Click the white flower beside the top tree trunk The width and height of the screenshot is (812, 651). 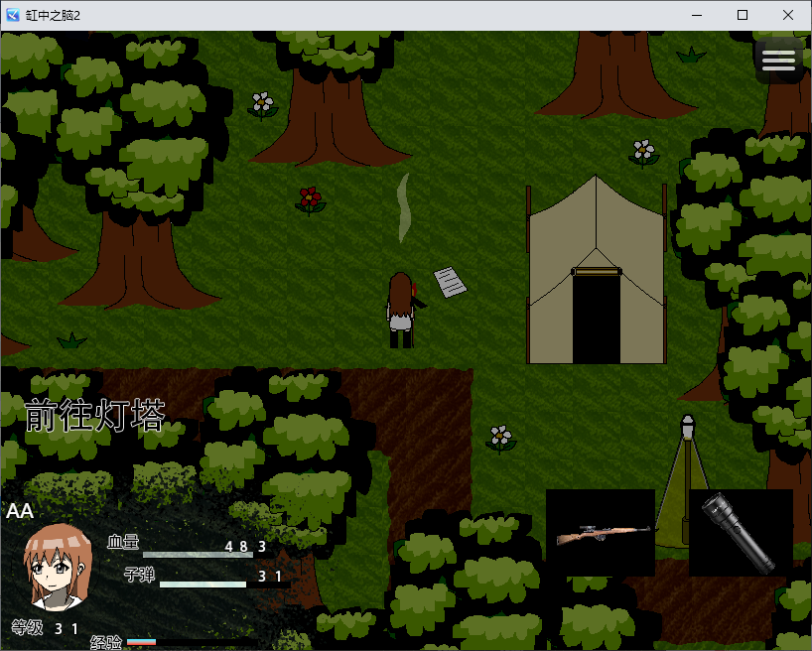pos(262,105)
